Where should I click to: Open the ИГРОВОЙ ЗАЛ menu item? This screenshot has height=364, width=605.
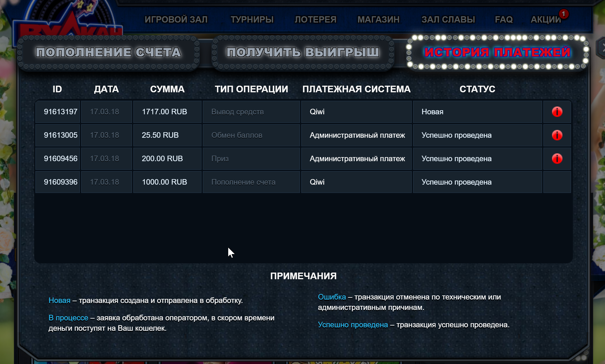click(x=176, y=19)
